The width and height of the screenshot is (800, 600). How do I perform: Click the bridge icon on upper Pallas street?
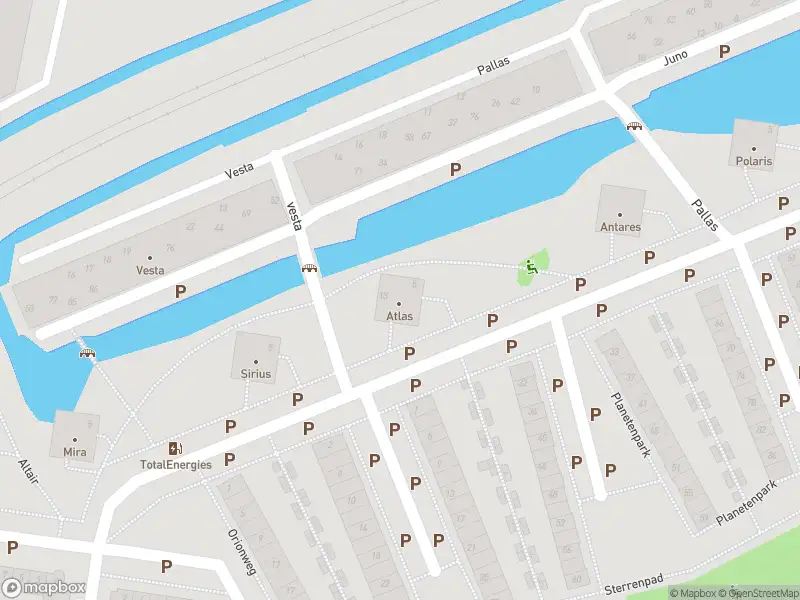click(634, 126)
